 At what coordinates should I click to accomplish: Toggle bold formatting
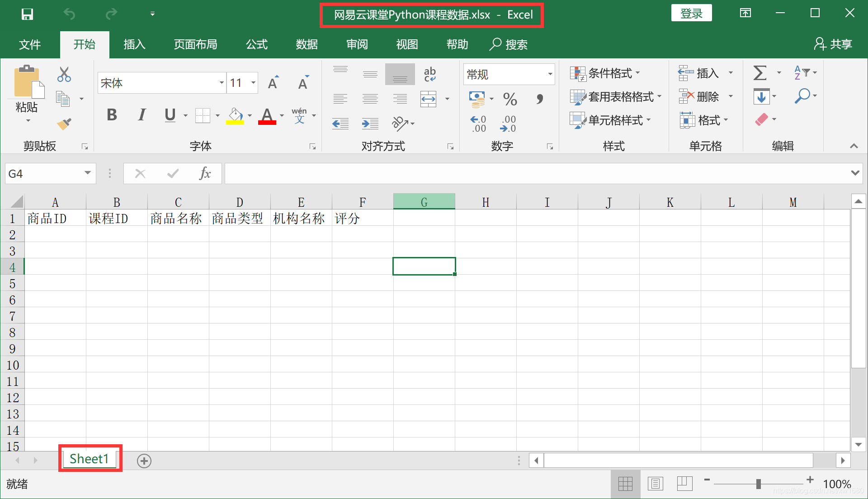[112, 115]
